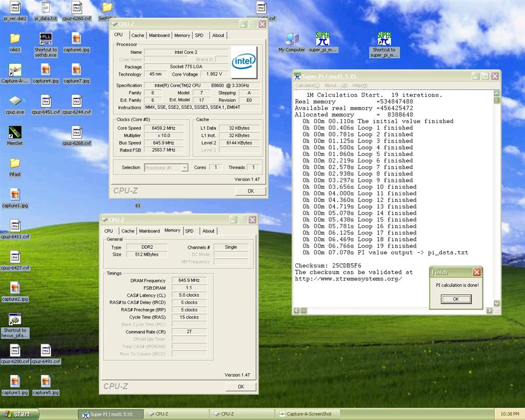Open Mainboard tab in lower CPU-Z window
525x420 pixels.
click(149, 231)
